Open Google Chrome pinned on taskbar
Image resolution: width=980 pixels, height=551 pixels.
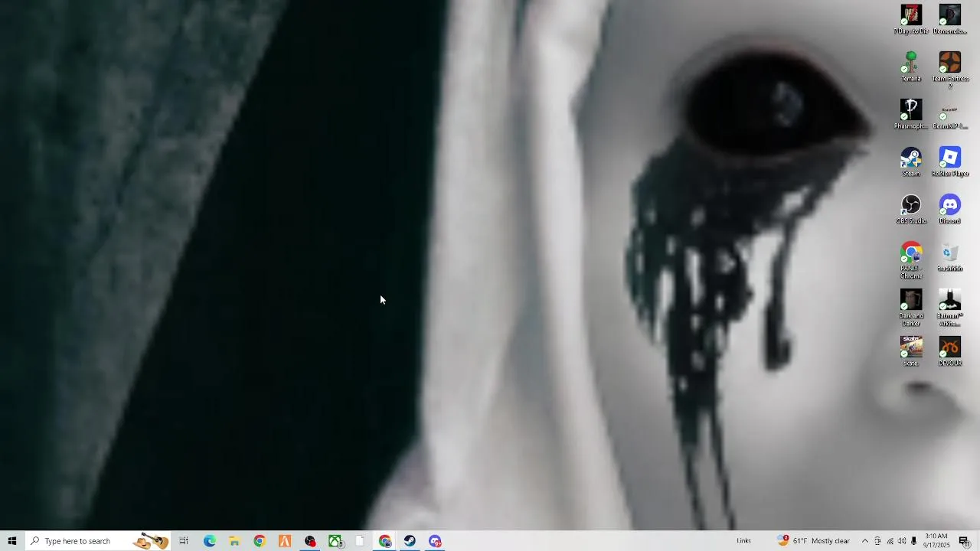pyautogui.click(x=260, y=541)
